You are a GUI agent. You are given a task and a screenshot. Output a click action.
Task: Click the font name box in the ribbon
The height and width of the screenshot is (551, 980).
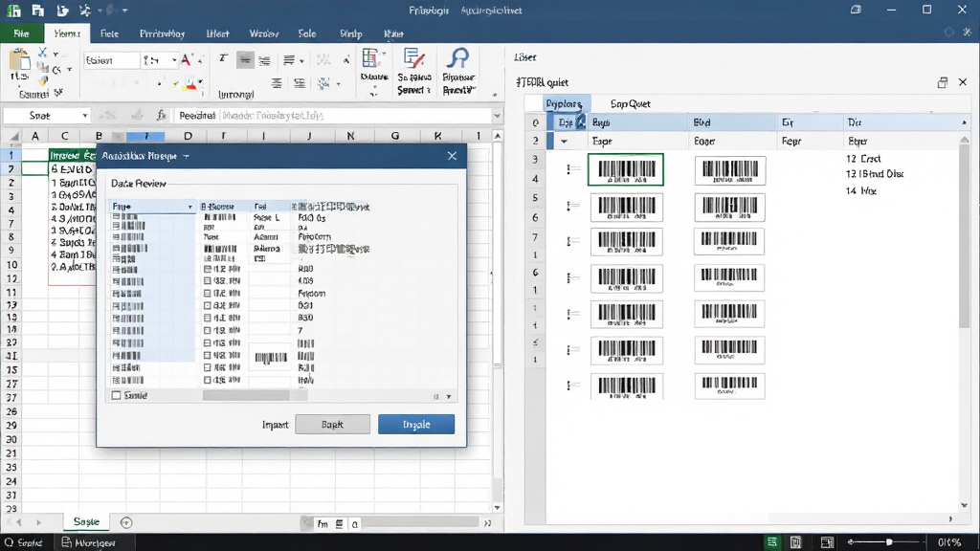[x=111, y=60]
